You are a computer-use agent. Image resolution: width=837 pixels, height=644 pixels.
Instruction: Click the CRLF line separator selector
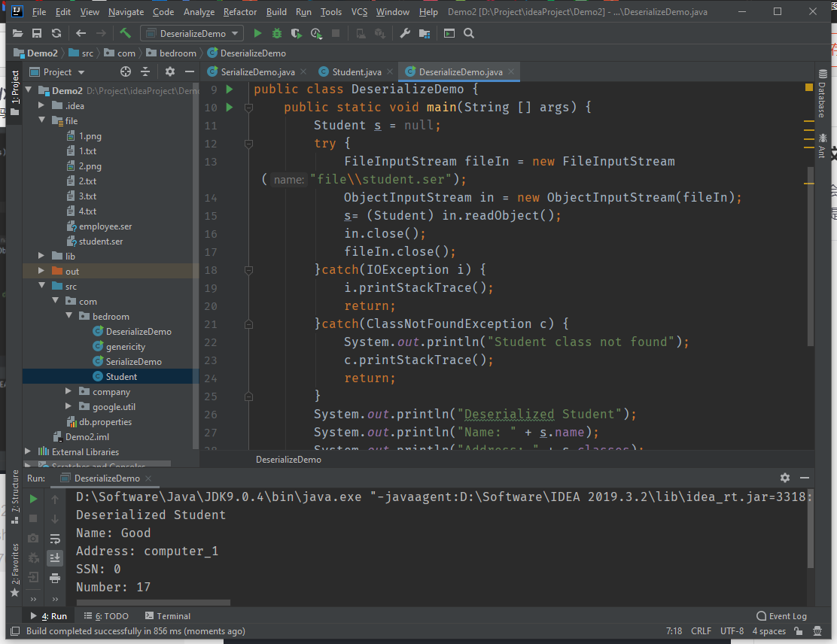(x=701, y=631)
